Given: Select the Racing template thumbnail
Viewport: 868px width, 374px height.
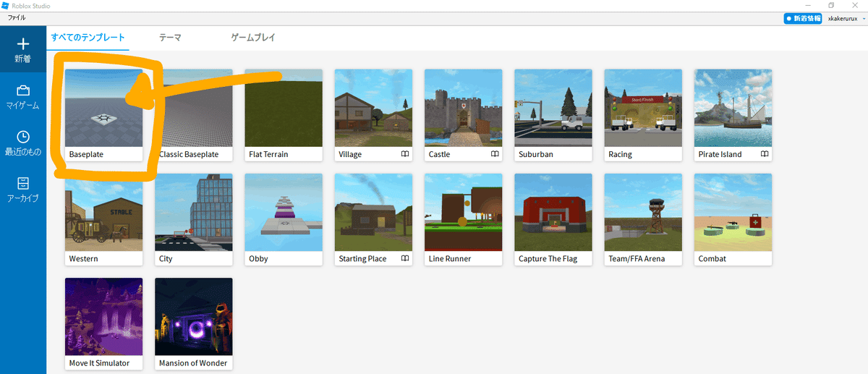Looking at the screenshot, I should pyautogui.click(x=643, y=108).
